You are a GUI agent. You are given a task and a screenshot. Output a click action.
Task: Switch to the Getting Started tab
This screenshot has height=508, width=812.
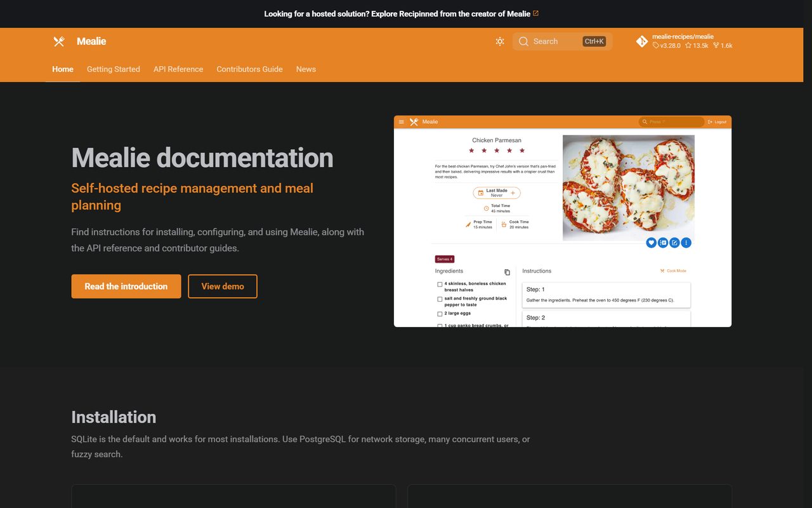[x=114, y=69]
